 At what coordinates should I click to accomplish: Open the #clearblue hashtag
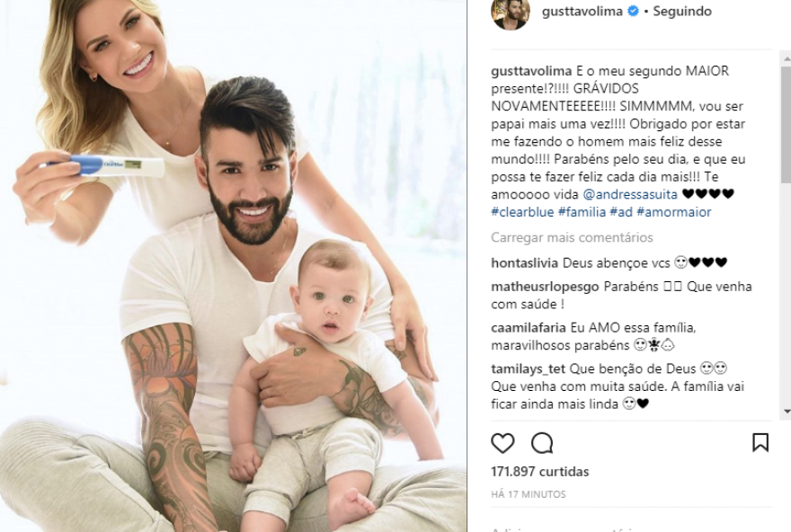pos(522,212)
